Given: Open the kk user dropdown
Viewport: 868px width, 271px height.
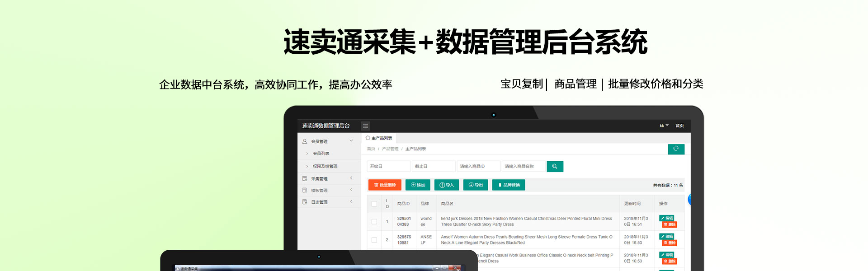Looking at the screenshot, I should point(664,126).
